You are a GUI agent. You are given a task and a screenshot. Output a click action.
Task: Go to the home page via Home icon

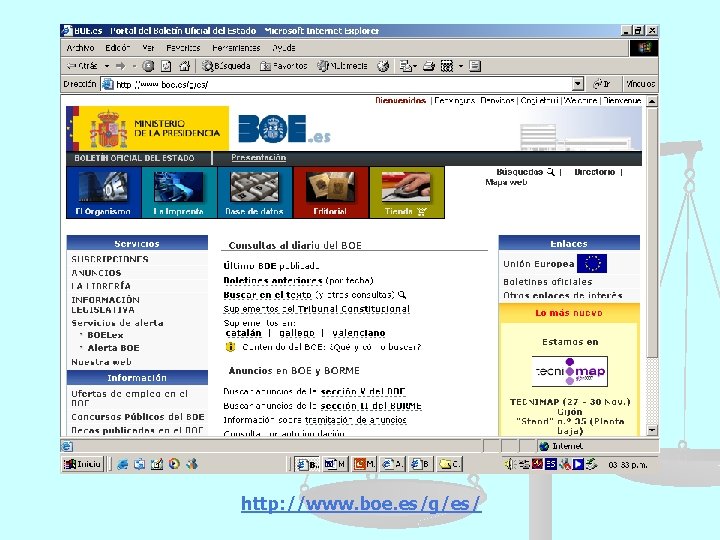(x=184, y=66)
